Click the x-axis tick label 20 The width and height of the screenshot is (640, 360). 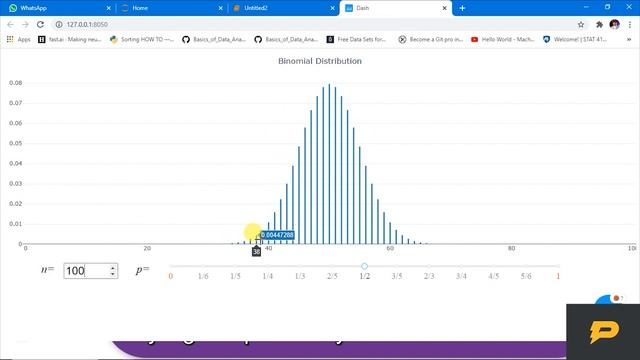click(x=147, y=248)
